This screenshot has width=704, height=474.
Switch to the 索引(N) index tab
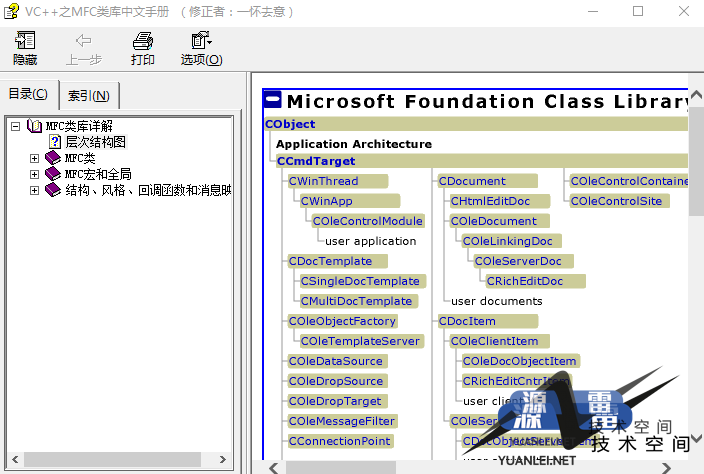coord(89,96)
